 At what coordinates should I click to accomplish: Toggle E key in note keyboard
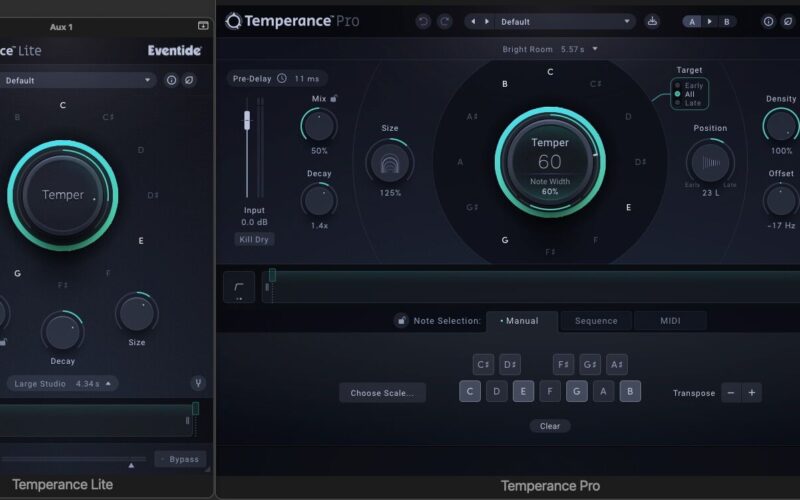pyautogui.click(x=523, y=391)
